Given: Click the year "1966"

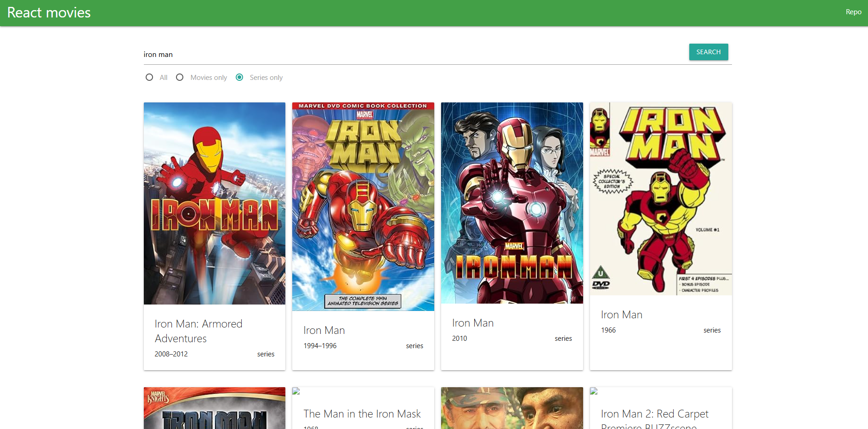Looking at the screenshot, I should click(x=608, y=330).
